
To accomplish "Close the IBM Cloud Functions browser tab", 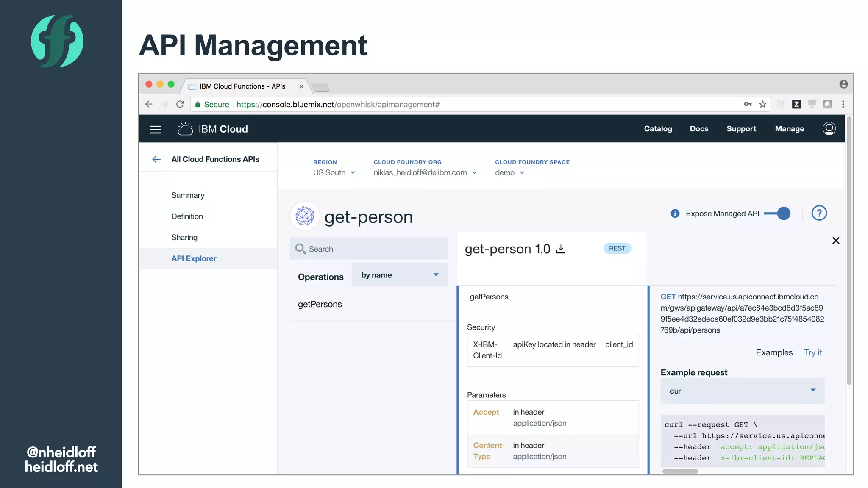I will 301,86.
